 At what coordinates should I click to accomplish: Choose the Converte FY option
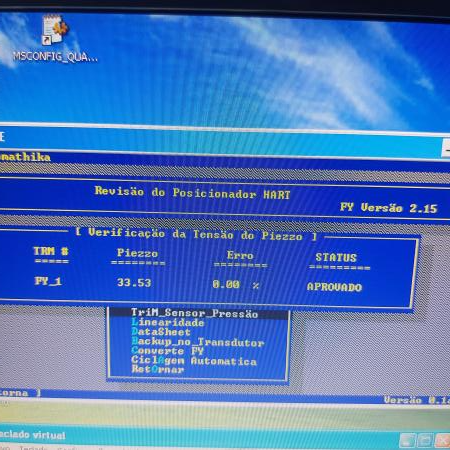tap(167, 351)
